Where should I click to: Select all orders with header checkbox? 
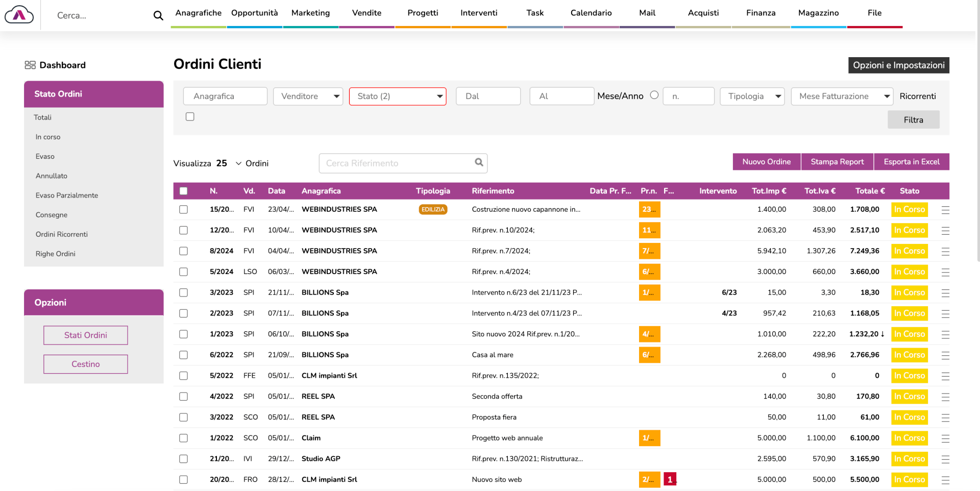(x=184, y=191)
